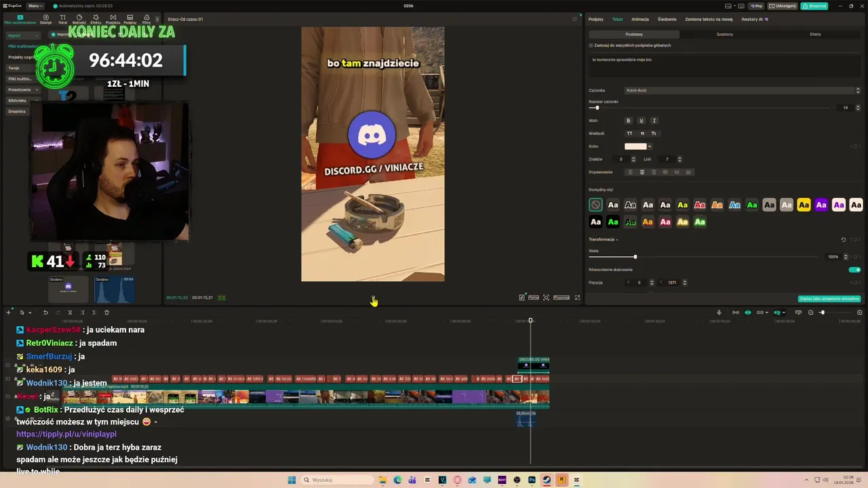
Task: Click Zapisz jako ustawienia domyślne button
Action: coord(829,299)
